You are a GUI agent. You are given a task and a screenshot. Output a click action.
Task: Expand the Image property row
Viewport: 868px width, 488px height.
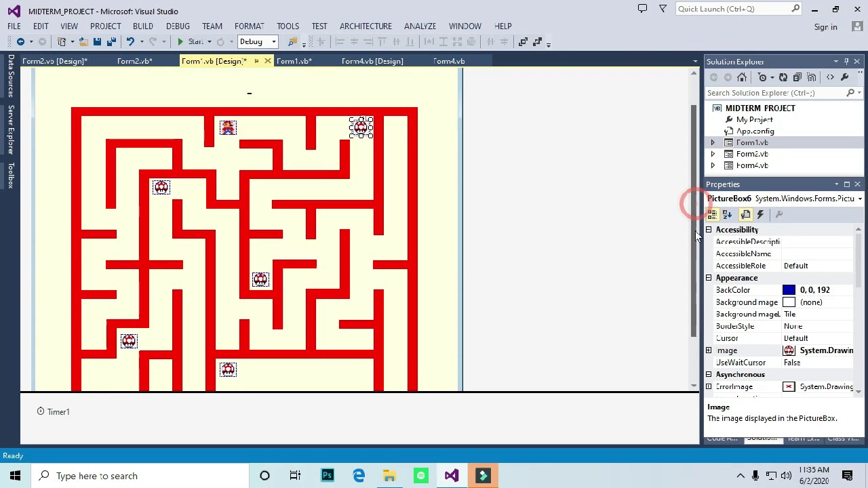(709, 350)
